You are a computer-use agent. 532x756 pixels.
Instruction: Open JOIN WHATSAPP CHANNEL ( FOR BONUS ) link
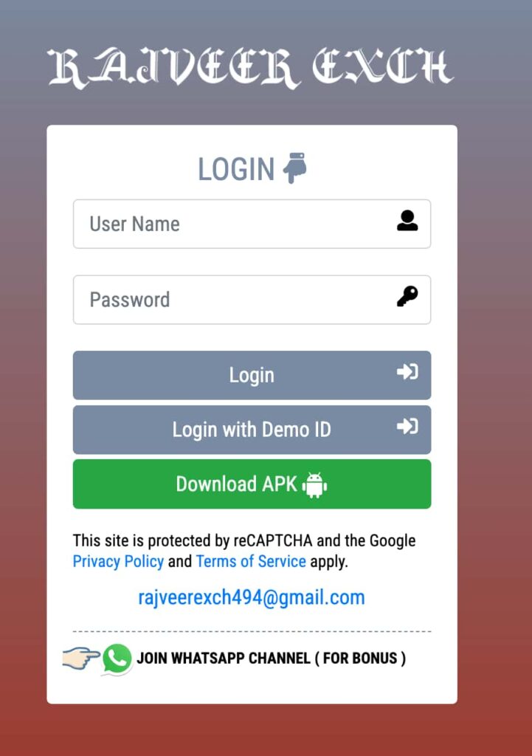[272, 658]
